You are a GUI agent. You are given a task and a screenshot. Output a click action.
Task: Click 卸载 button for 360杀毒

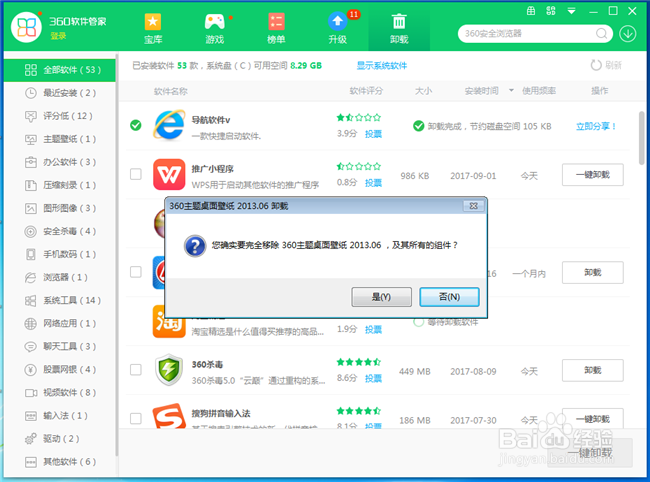coord(593,370)
